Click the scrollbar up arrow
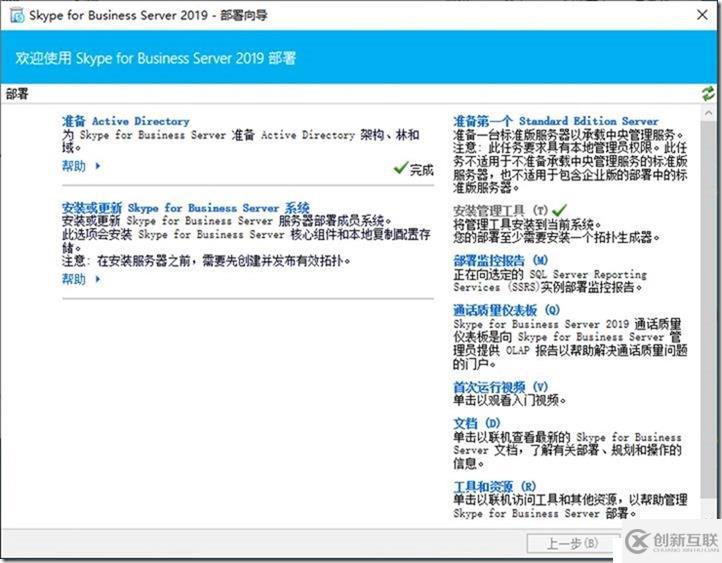This screenshot has height=563, width=722. [708, 113]
